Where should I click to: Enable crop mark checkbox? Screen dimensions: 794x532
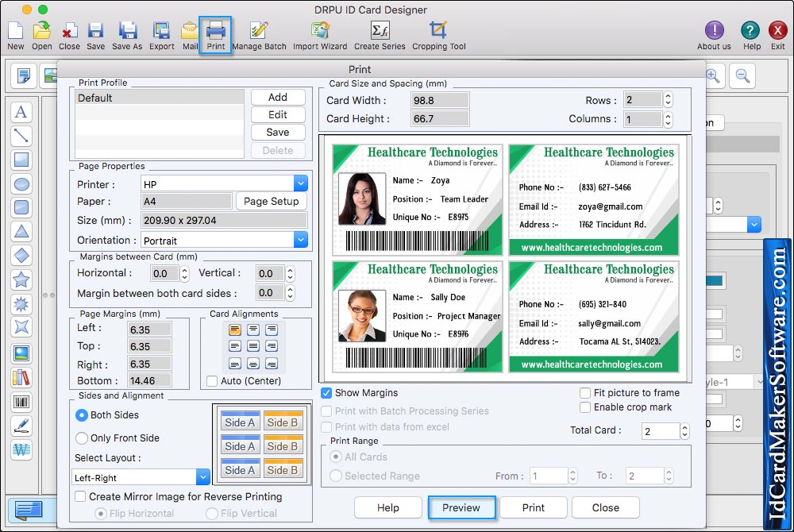(x=585, y=407)
